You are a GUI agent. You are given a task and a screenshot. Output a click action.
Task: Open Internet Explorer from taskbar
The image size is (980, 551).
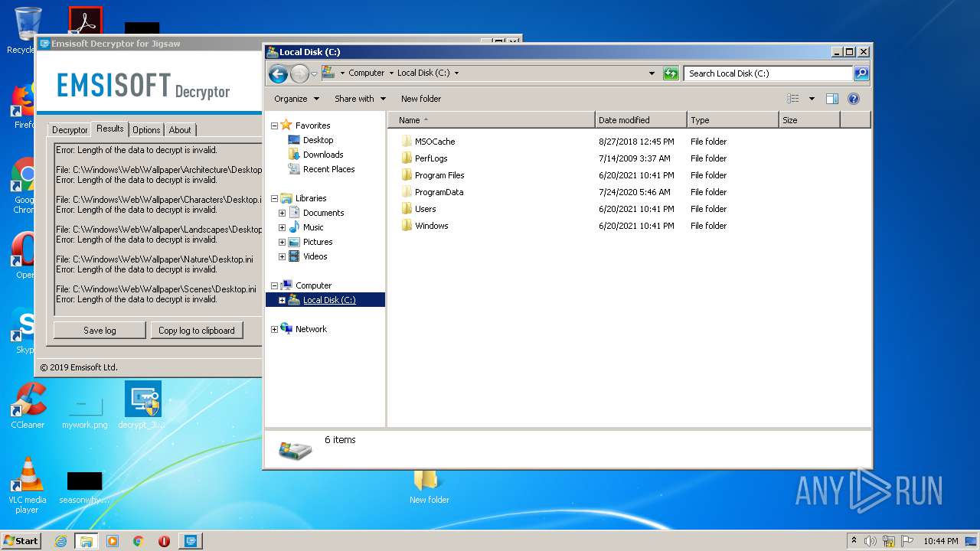[61, 541]
